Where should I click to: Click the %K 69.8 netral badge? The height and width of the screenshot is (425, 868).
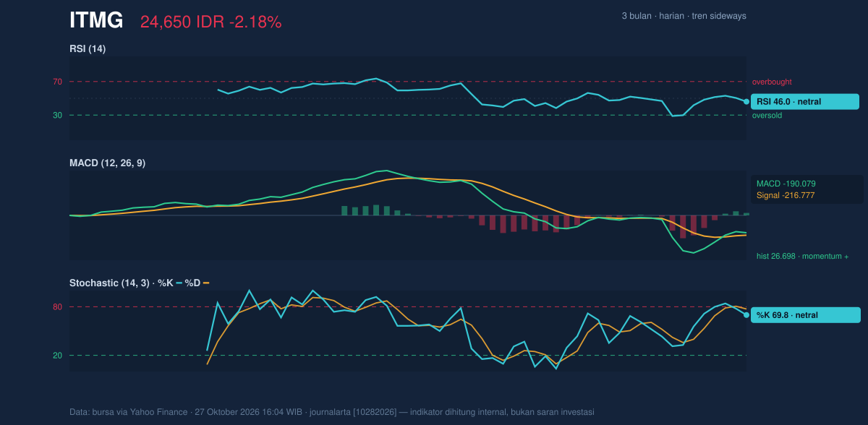[806, 315]
